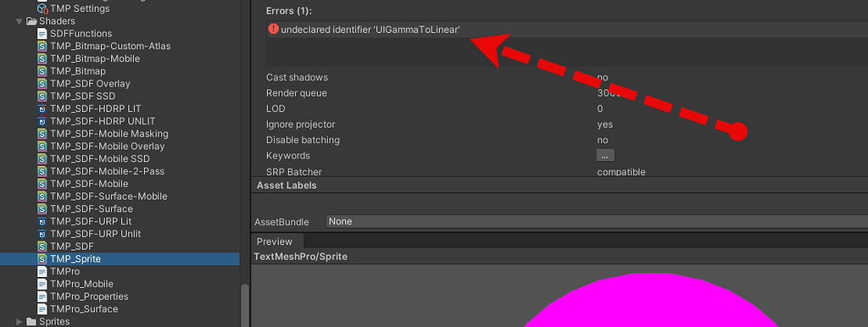Viewport: 868px width, 327px height.
Task: Click the TMP_SDF Overlay shader icon
Action: pyautogui.click(x=42, y=84)
